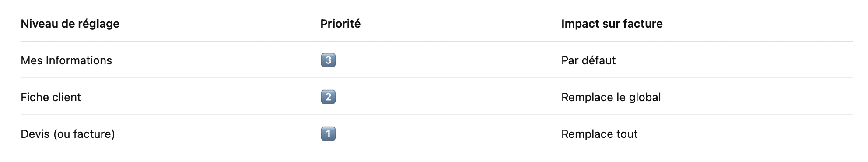Select the Priorité column header
Screen dimensions: 868x162
(340, 24)
